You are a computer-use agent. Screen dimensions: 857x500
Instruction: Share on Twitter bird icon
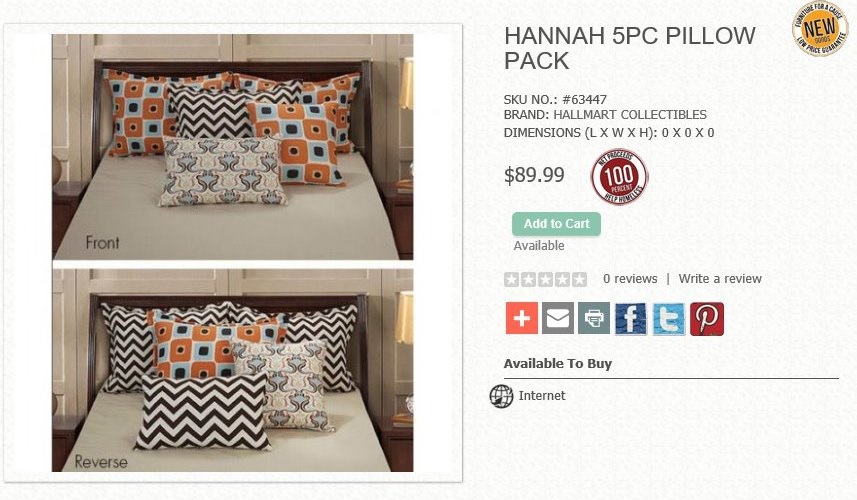pos(668,319)
